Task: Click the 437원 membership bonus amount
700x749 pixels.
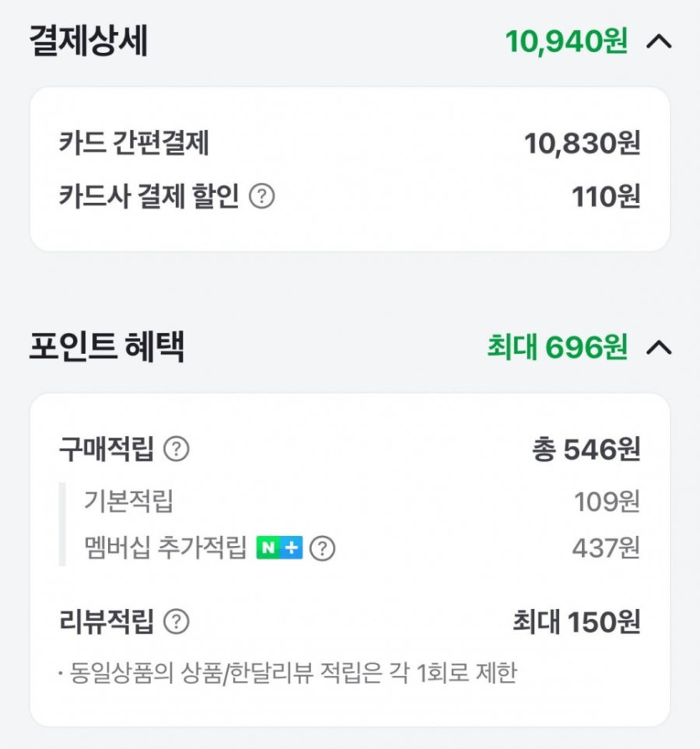Action: [605, 549]
